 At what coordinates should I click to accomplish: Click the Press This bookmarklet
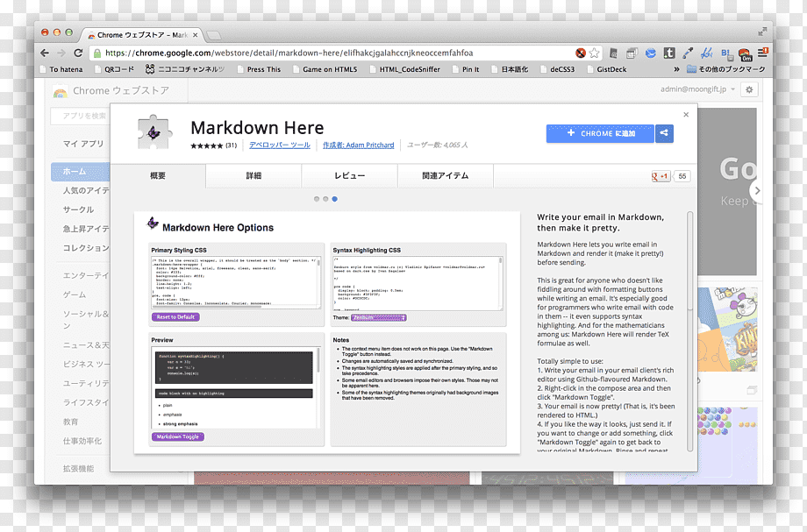click(x=259, y=69)
